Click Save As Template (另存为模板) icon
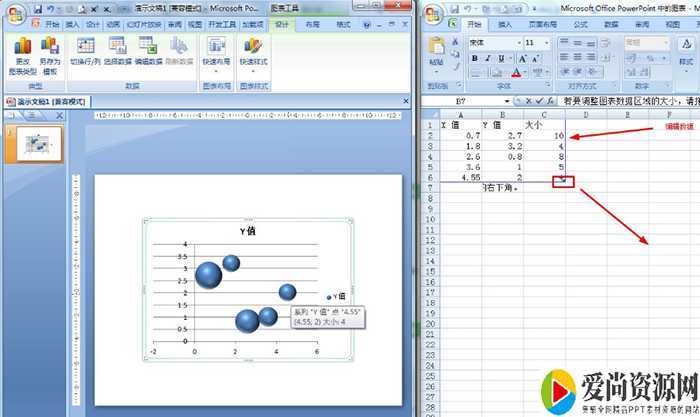 [49, 46]
